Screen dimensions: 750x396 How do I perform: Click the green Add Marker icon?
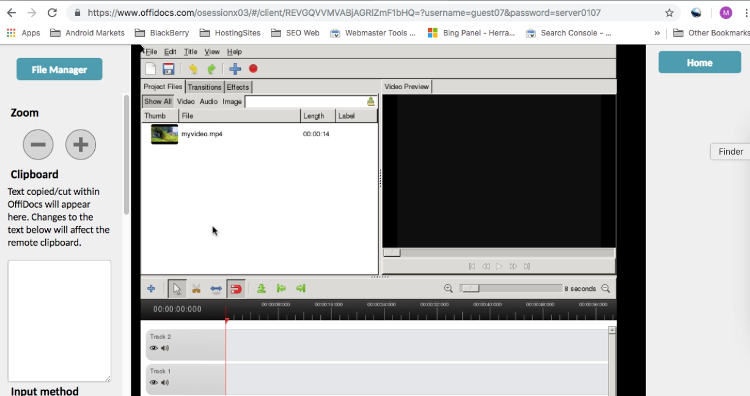261,288
